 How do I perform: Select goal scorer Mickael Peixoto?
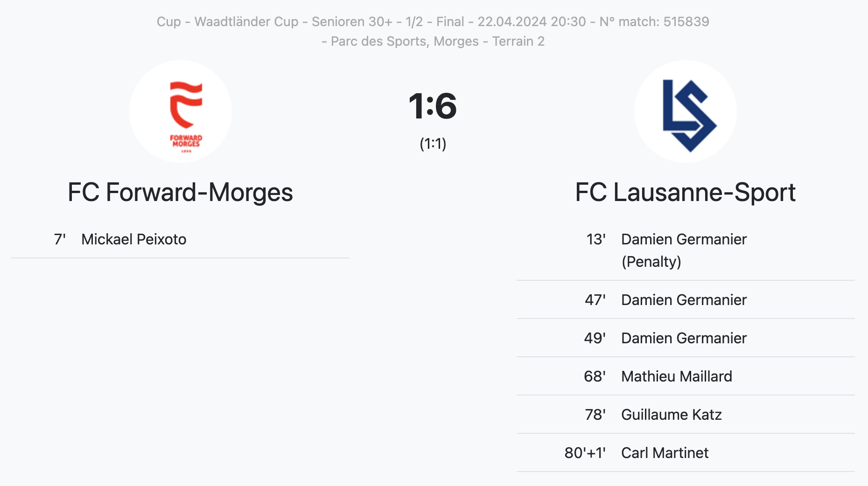pyautogui.click(x=134, y=239)
